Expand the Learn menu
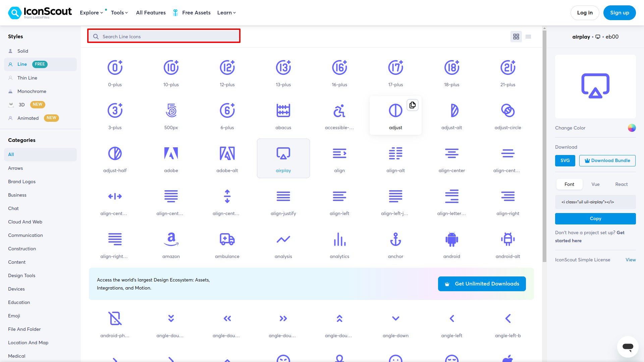 point(226,13)
